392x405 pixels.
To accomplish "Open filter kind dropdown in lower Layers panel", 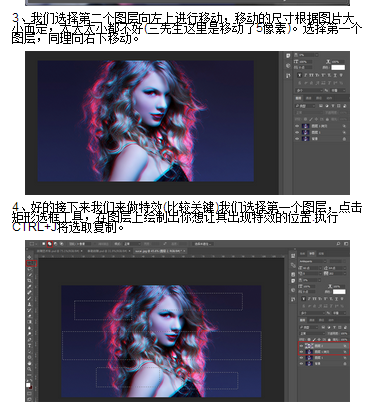I will click(309, 328).
